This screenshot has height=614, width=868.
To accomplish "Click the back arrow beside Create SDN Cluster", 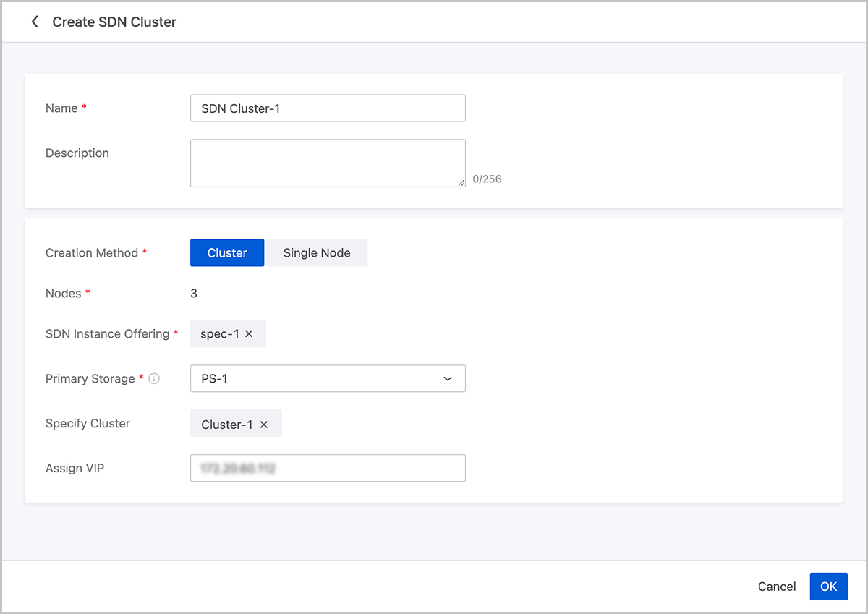I will [34, 22].
